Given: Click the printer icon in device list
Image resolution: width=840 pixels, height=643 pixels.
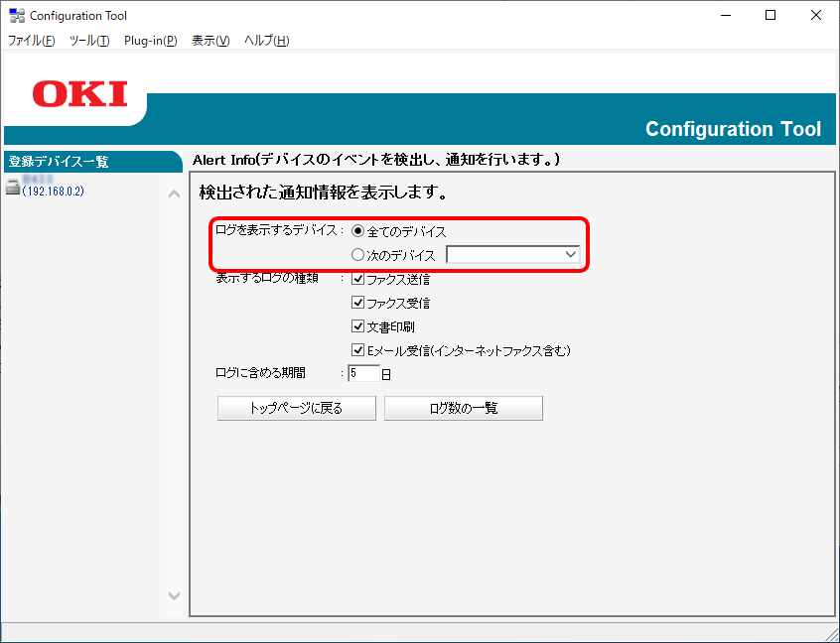Looking at the screenshot, I should click(x=13, y=185).
